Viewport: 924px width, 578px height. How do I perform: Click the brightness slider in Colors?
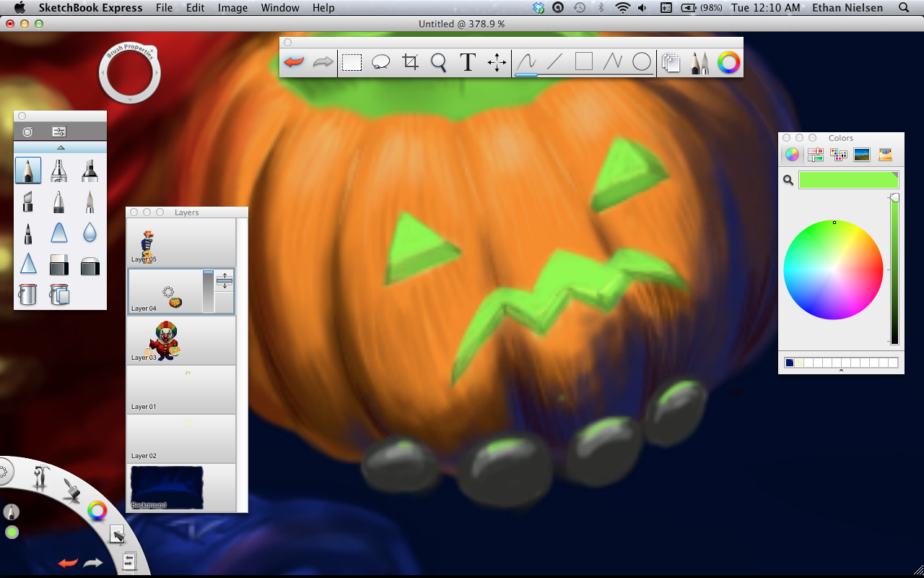[x=894, y=269]
